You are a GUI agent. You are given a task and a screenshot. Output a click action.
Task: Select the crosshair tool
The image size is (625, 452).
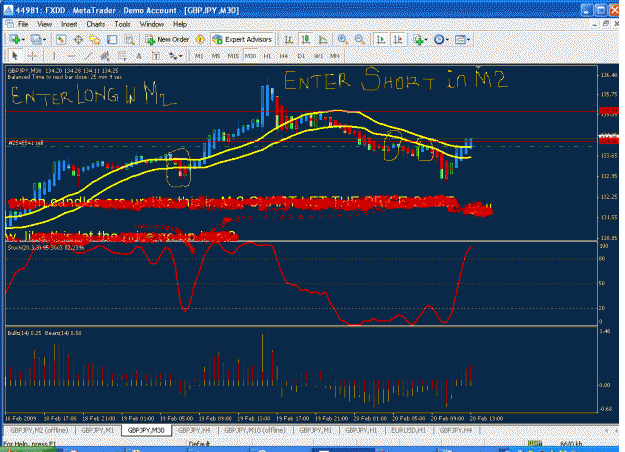pos(32,56)
